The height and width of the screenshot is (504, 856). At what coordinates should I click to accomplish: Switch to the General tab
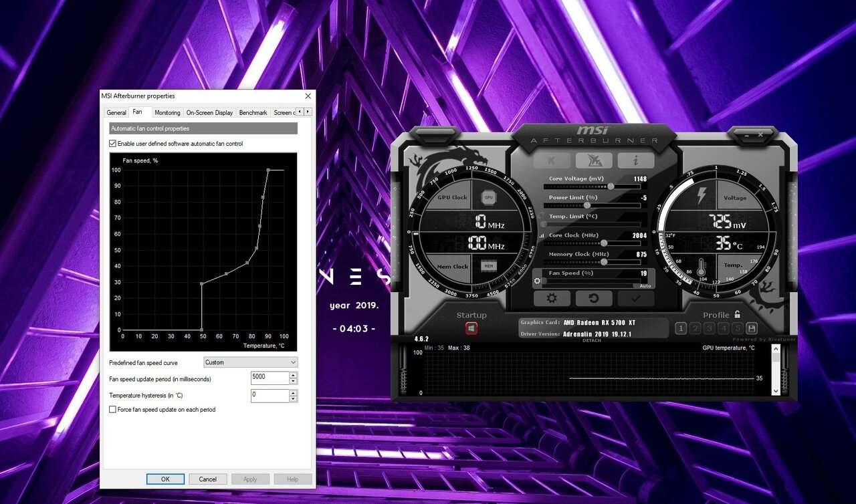116,113
